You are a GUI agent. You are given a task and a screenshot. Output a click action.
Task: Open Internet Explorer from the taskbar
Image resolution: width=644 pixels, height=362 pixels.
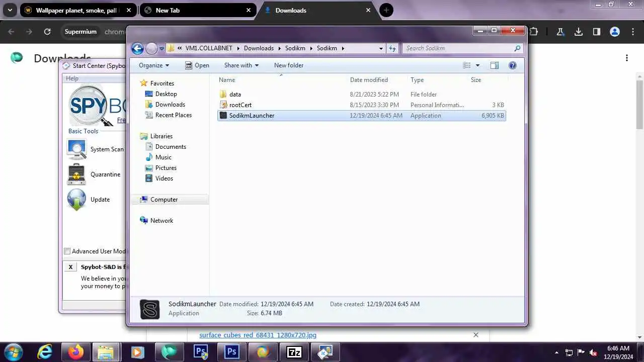(45, 352)
